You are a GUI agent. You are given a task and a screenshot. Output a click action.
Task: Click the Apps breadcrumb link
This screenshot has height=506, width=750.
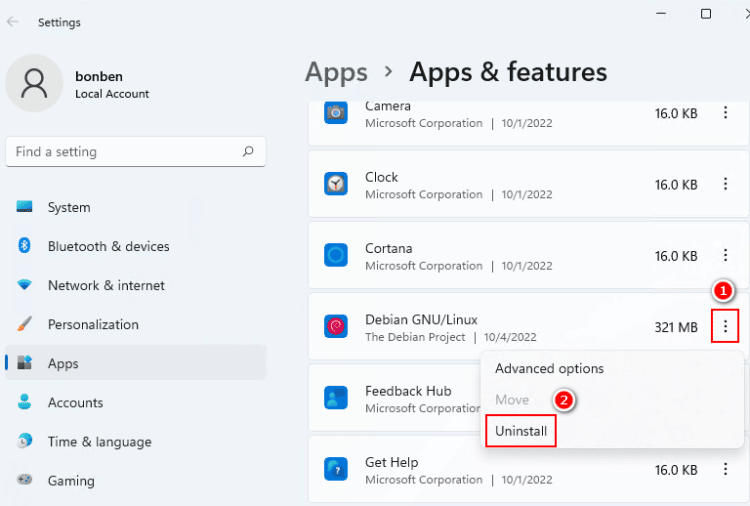point(336,72)
